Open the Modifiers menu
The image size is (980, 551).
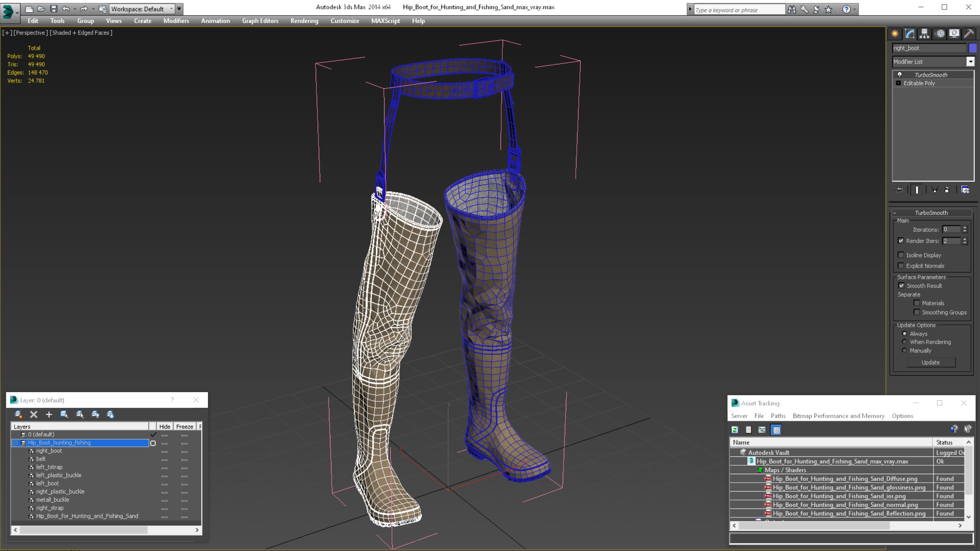(176, 21)
